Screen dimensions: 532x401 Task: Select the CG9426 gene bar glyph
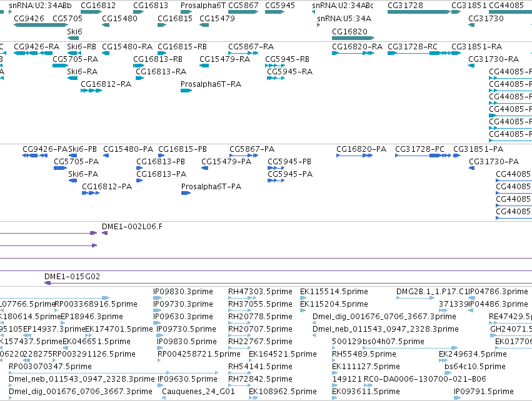click(41, 25)
